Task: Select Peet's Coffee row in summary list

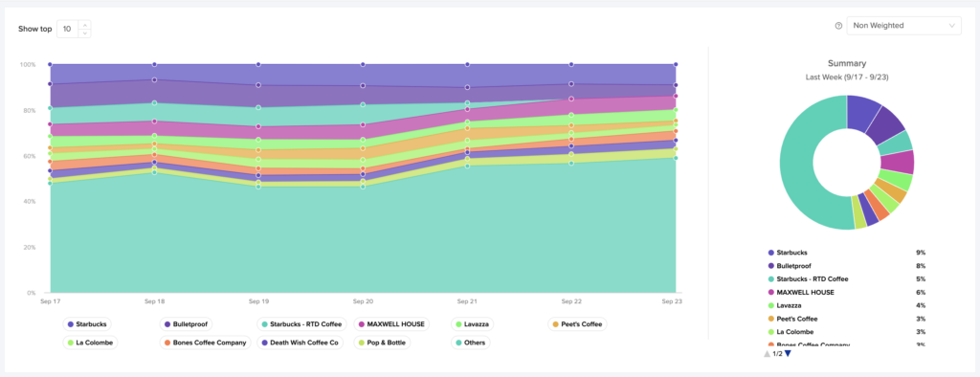Action: (847, 319)
